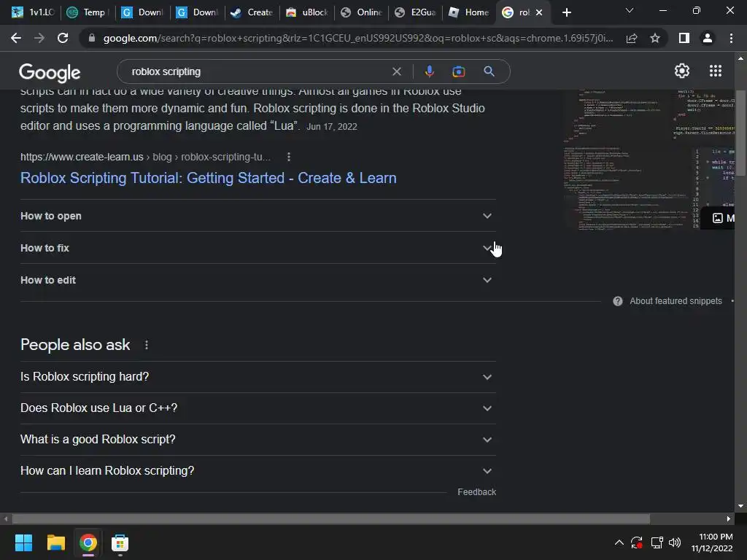Click the create-learn.us URL breadcrumb

pos(145,157)
